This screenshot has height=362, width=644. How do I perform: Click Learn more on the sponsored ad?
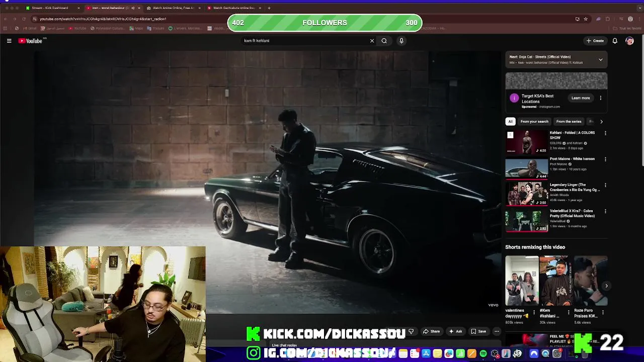581,98
